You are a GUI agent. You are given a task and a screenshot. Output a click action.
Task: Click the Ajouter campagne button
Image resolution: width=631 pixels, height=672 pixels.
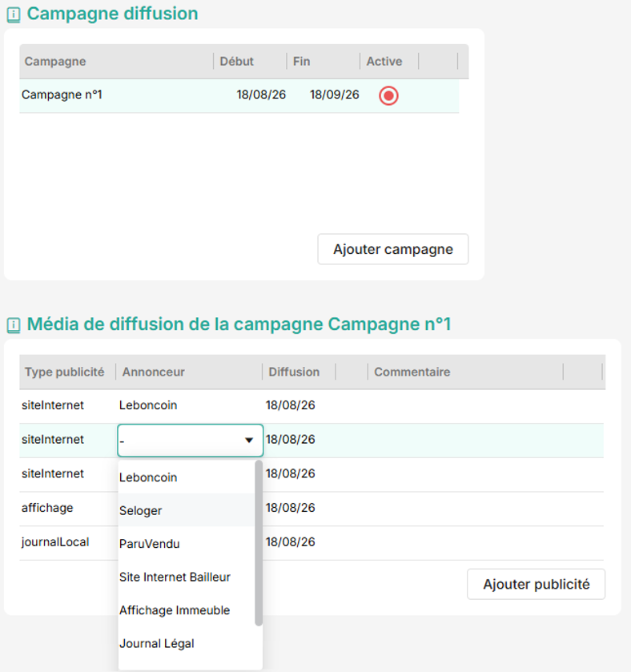(393, 249)
